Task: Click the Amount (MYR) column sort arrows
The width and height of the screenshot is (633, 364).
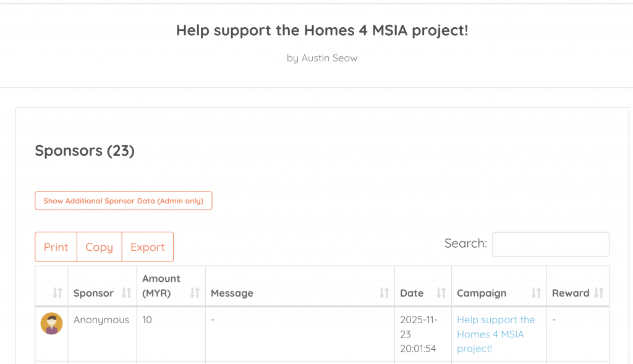Action: coord(195,293)
